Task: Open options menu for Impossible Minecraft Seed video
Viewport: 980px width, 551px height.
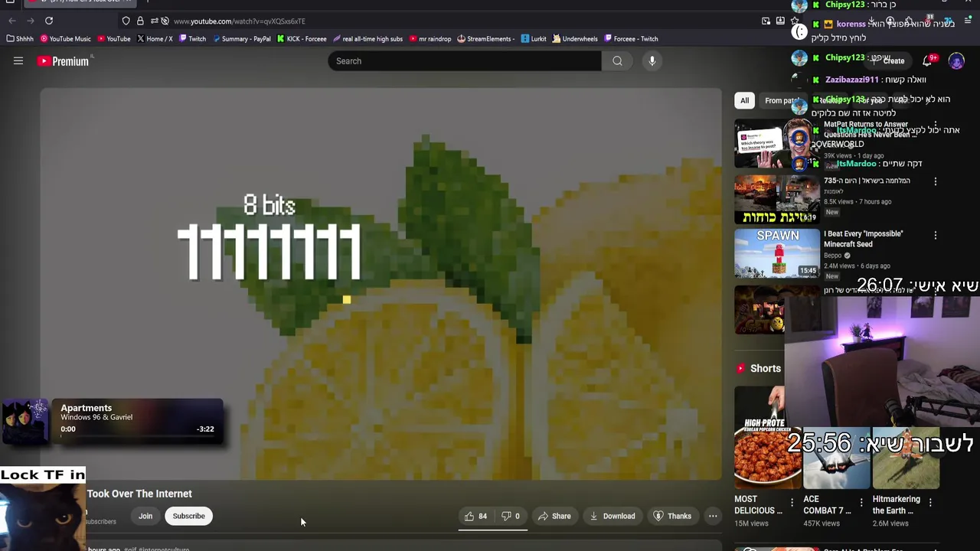Action: 935,235
